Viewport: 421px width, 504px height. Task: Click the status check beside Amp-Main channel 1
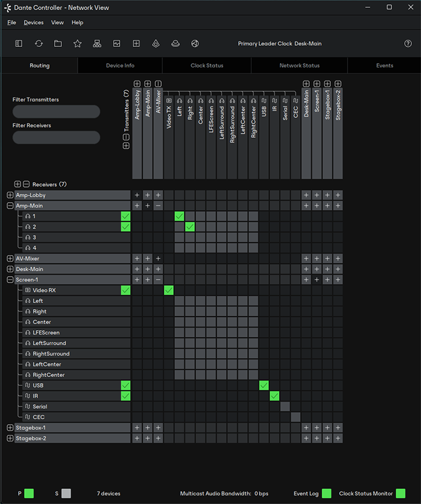126,217
